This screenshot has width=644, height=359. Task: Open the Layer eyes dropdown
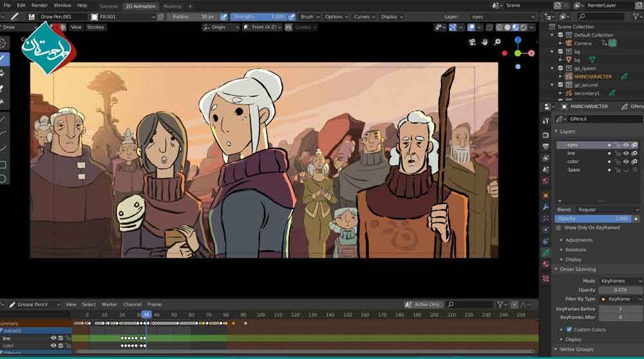point(503,17)
